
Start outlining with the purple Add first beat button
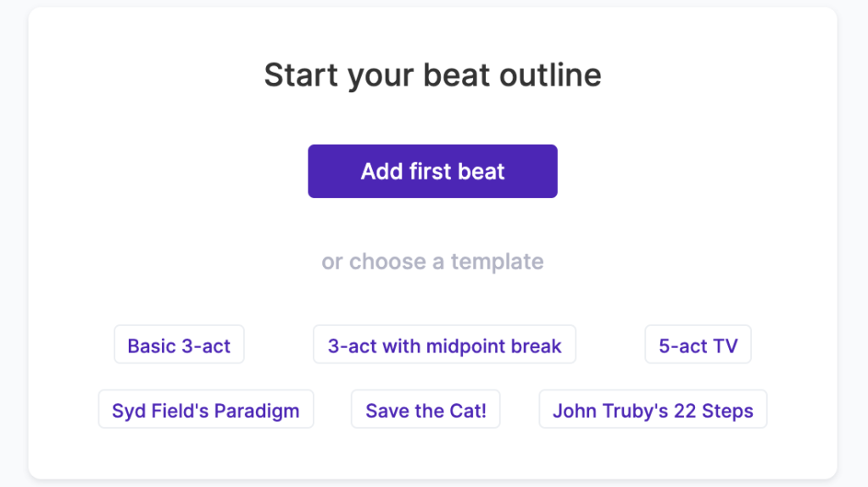tap(432, 171)
